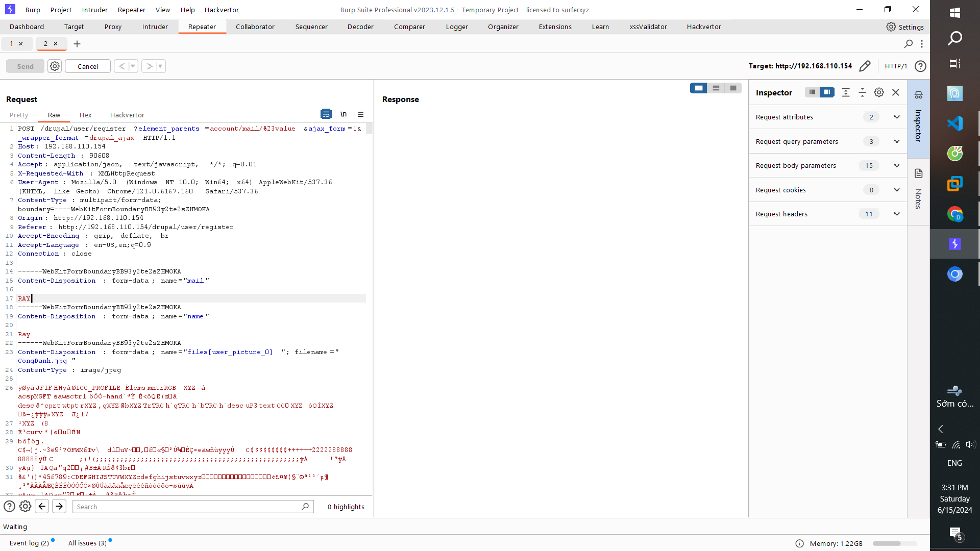Go to previous search match arrow
The width and height of the screenshot is (980, 551).
[x=42, y=507]
